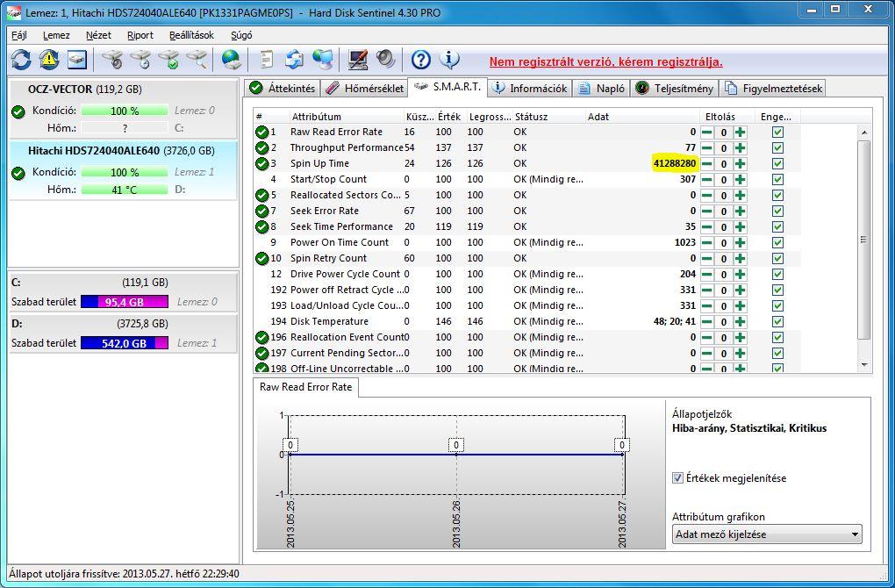Click the disk with green checkmark icon

point(168,60)
